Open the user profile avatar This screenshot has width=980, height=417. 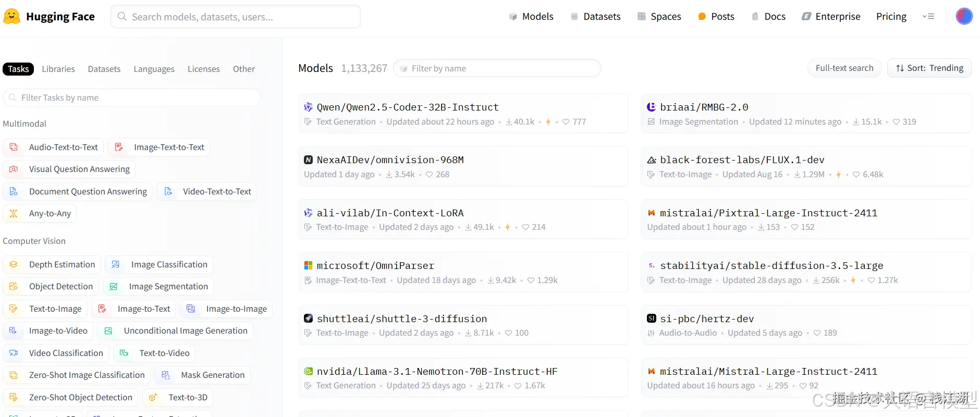(964, 16)
